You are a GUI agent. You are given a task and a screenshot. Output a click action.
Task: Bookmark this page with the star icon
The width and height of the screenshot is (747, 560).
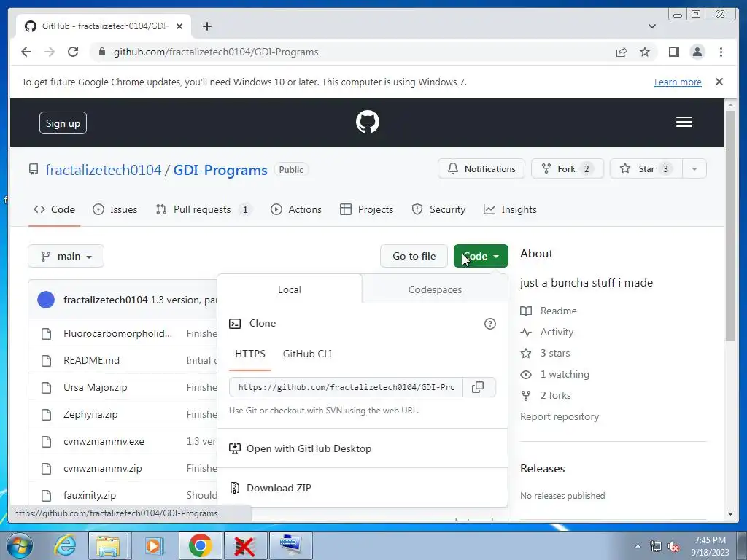pyautogui.click(x=645, y=52)
